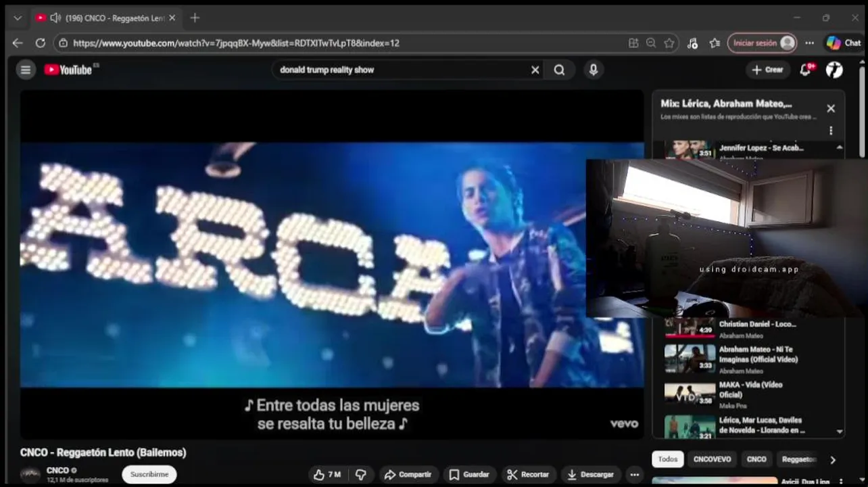Select the Todos filter chip
Image resolution: width=868 pixels, height=487 pixels.
[x=668, y=459]
